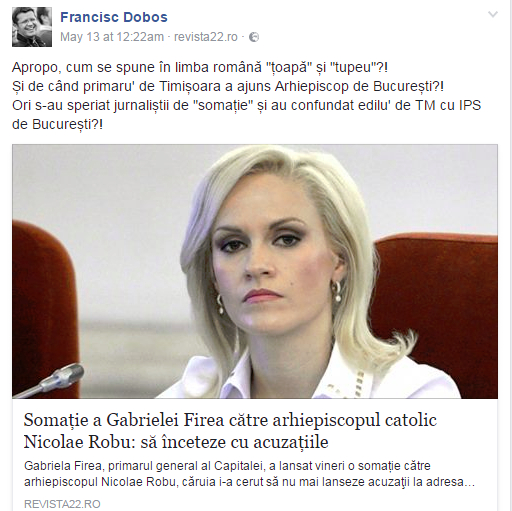
Task: Open the Francisc Dobos author name link
Action: pos(114,17)
